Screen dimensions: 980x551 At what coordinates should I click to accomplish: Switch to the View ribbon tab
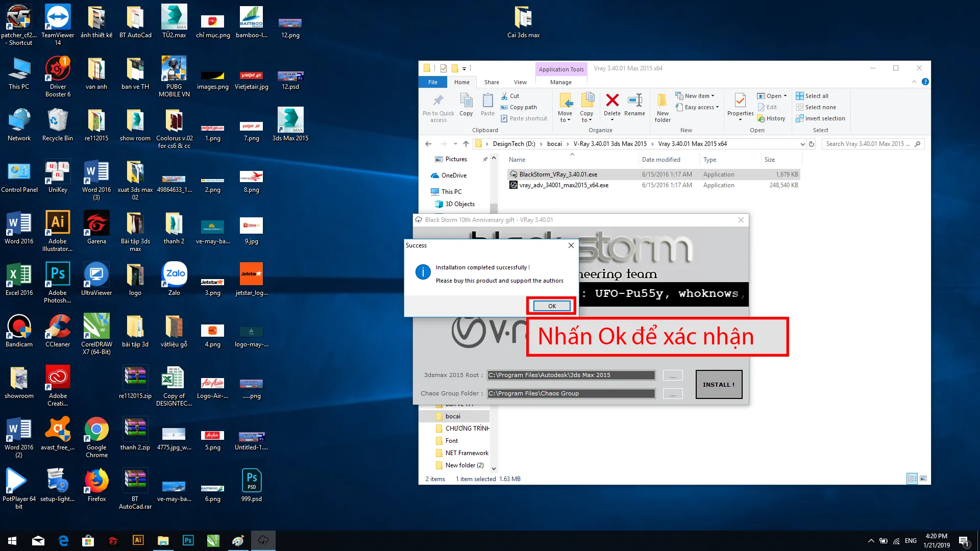tap(520, 82)
